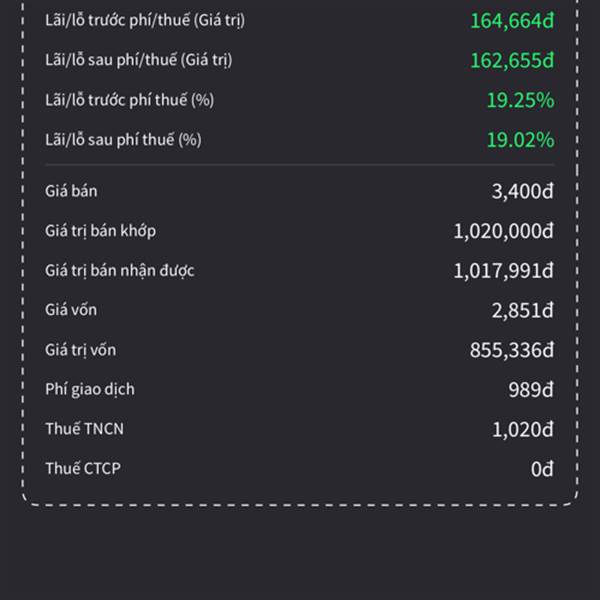Screen dimensions: 600x600
Task: Click the 19.25% profit percentage
Action: [520, 100]
